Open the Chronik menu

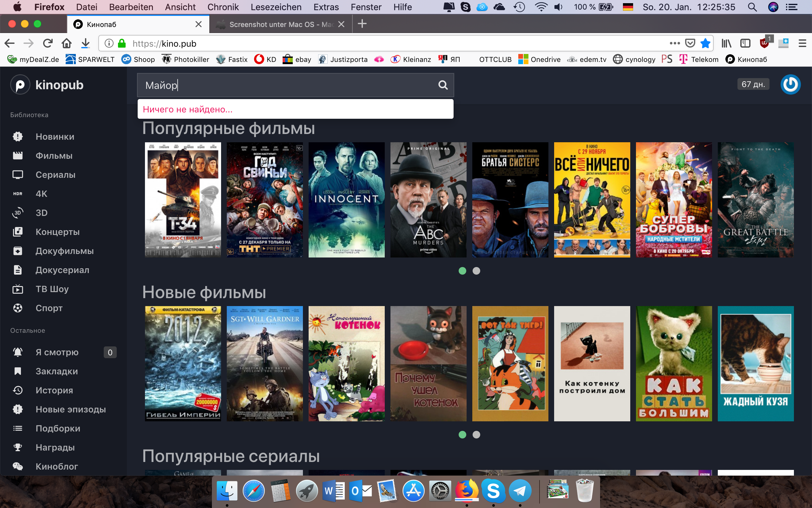[223, 7]
